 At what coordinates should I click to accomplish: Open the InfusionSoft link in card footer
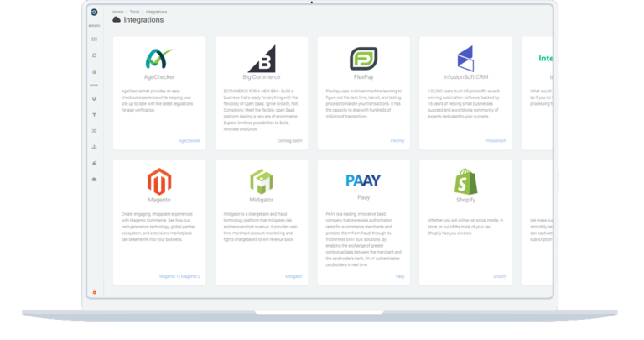[x=496, y=140]
